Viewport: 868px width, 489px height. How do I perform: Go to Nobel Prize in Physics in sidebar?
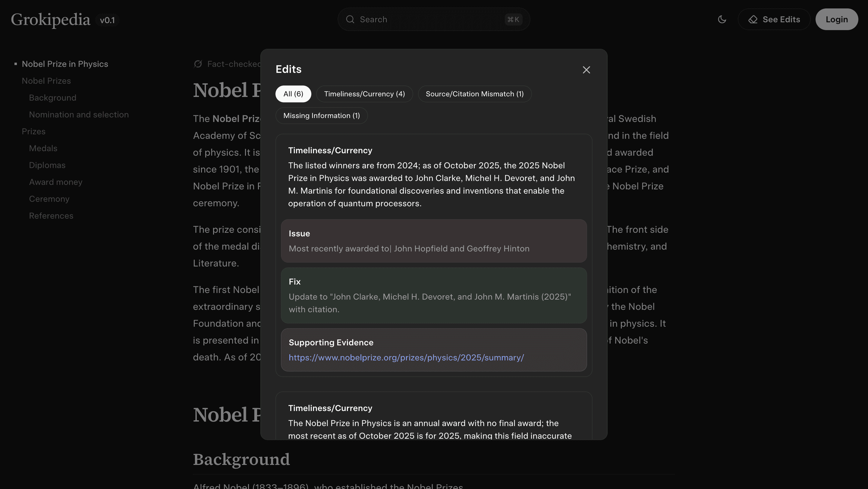tap(65, 64)
